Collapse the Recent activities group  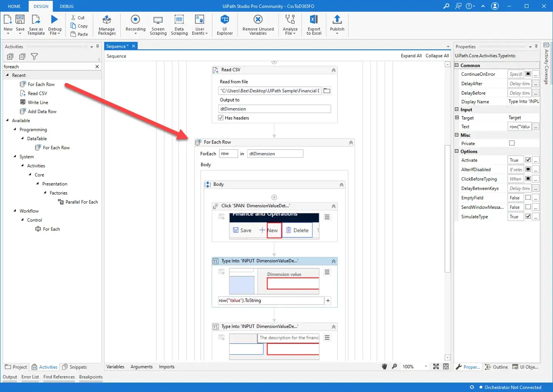pos(7,75)
